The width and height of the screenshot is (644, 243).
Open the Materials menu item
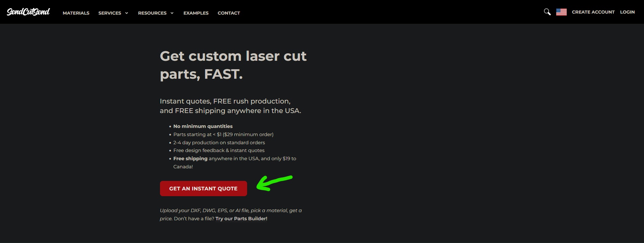click(76, 13)
